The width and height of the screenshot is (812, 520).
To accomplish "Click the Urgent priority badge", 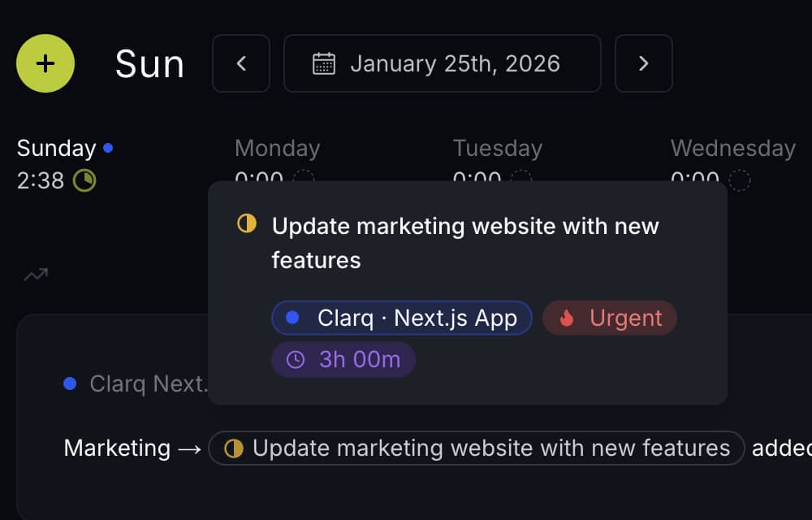I will [x=609, y=318].
